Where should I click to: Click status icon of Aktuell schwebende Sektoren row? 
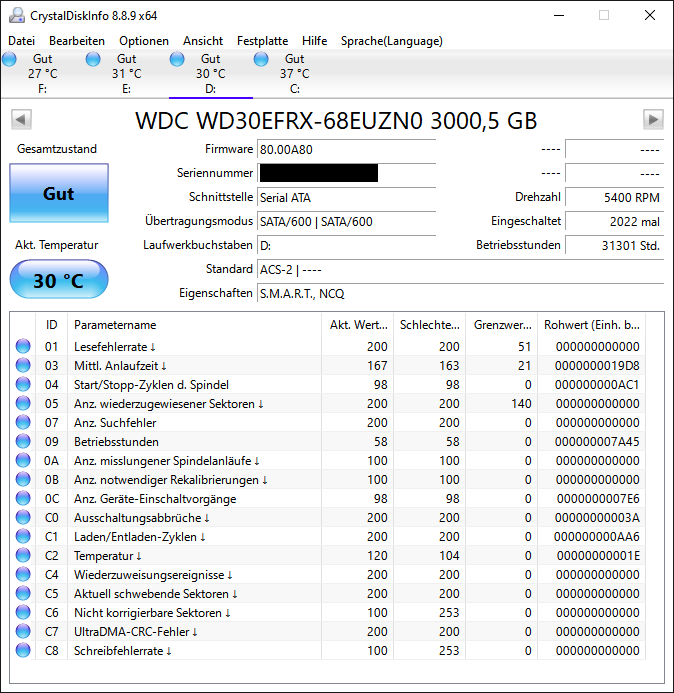coord(23,593)
